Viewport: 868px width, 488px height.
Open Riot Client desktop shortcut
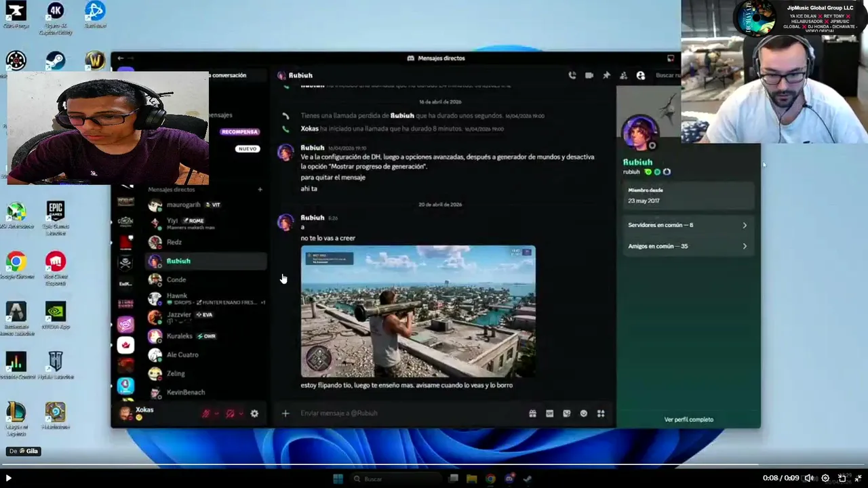(56, 268)
